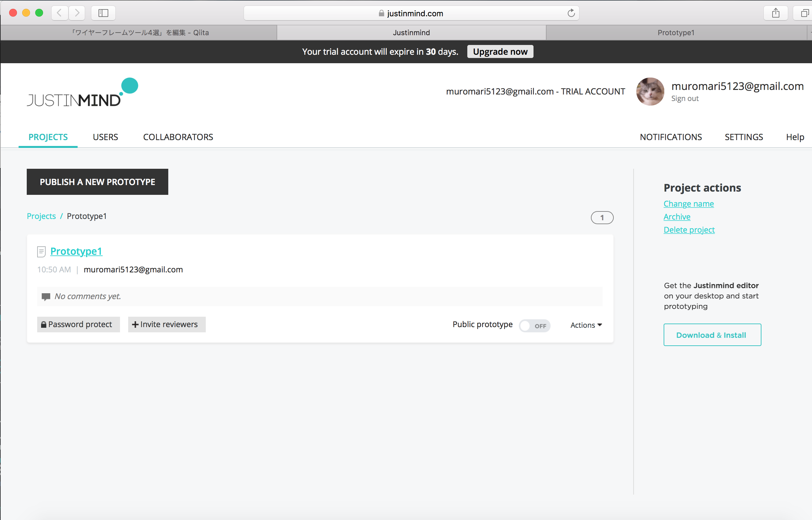Click the reload/refresh icon in address bar

point(570,13)
